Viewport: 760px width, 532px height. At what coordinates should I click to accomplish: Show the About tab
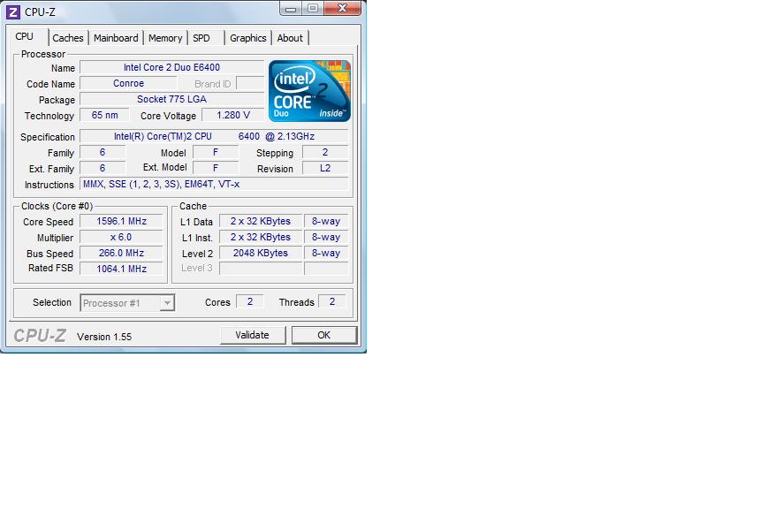[x=290, y=38]
